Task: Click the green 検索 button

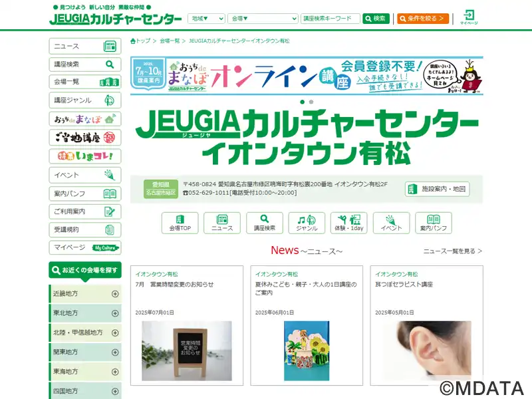Action: [376, 19]
